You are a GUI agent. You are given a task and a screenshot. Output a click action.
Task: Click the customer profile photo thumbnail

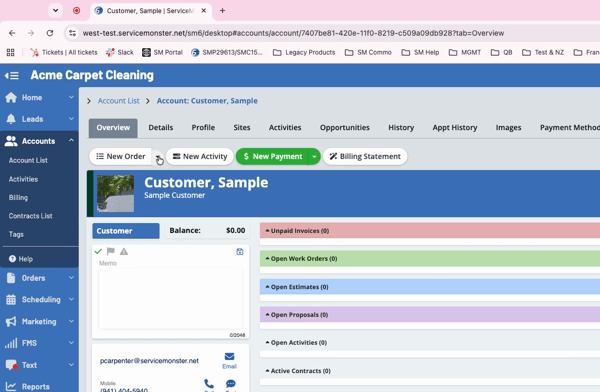(x=116, y=193)
